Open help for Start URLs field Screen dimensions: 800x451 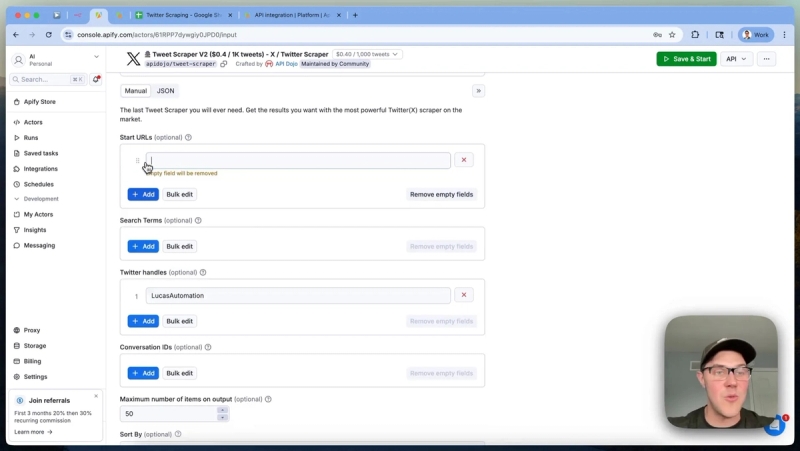(x=188, y=137)
